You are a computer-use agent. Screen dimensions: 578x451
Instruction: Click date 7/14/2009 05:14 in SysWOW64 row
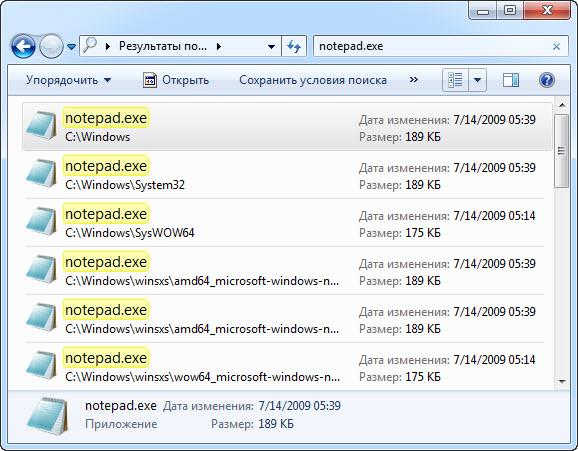pyautogui.click(x=494, y=215)
